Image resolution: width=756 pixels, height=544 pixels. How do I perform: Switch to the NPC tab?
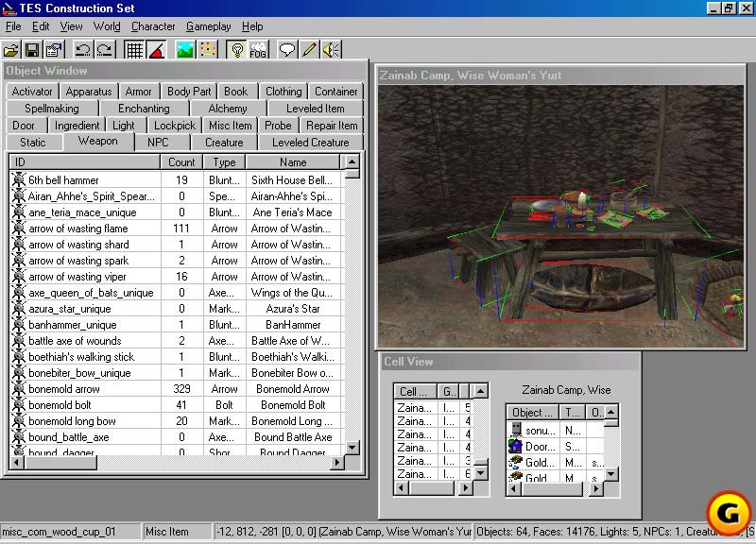[x=158, y=143]
